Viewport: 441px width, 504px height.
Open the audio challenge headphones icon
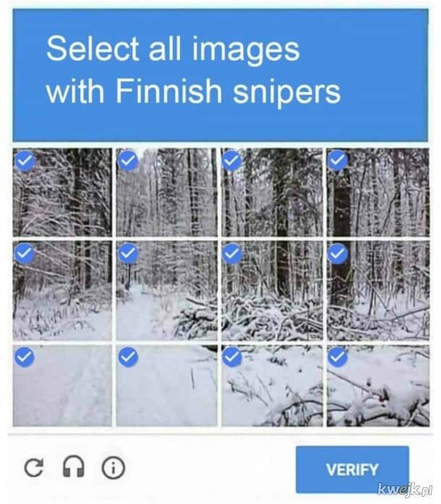[x=74, y=466]
